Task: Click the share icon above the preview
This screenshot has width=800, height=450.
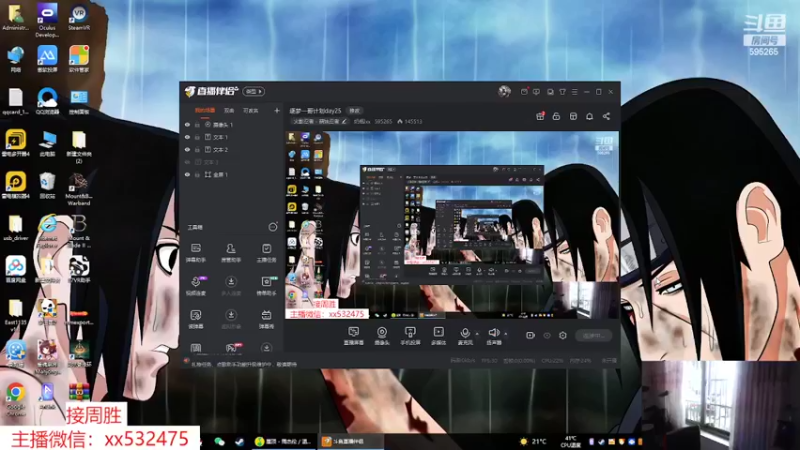Action: point(606,116)
